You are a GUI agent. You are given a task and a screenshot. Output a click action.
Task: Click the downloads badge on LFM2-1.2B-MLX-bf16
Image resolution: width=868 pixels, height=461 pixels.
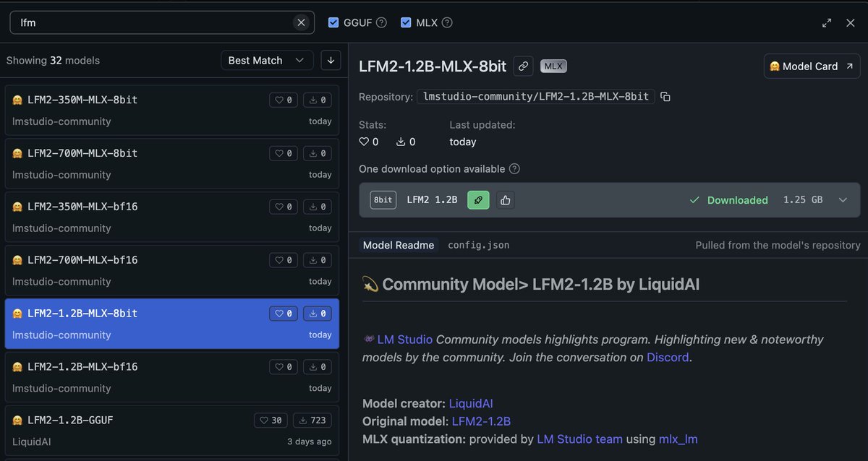[x=317, y=367]
